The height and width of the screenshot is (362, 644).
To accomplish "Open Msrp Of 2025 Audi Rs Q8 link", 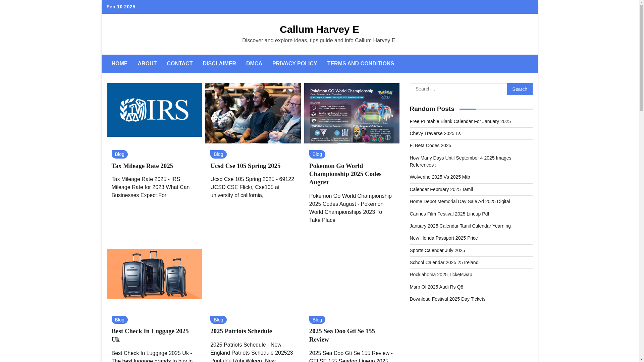I will (436, 287).
